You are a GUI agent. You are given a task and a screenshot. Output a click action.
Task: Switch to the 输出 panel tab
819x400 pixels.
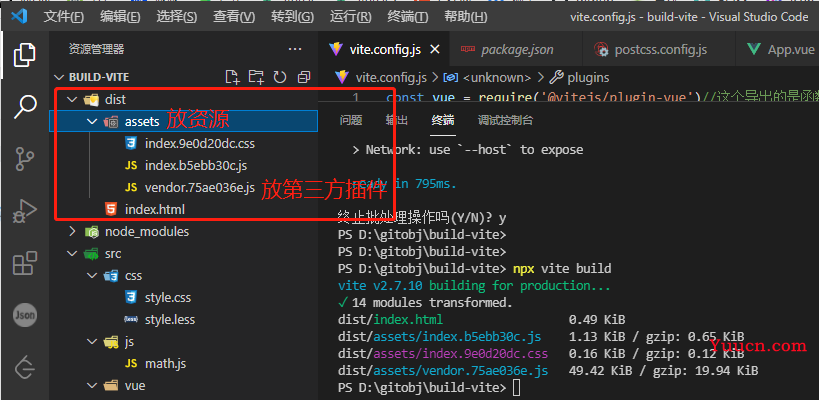(396, 121)
